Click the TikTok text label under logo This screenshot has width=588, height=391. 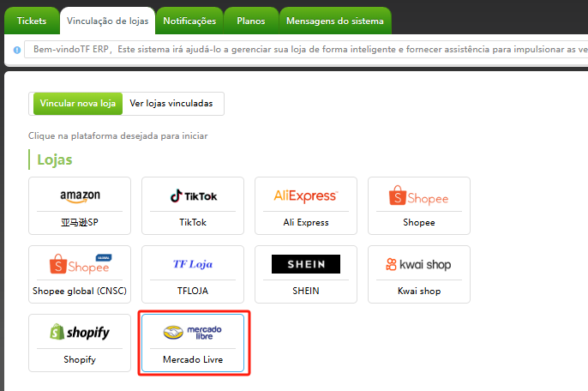[x=193, y=223]
